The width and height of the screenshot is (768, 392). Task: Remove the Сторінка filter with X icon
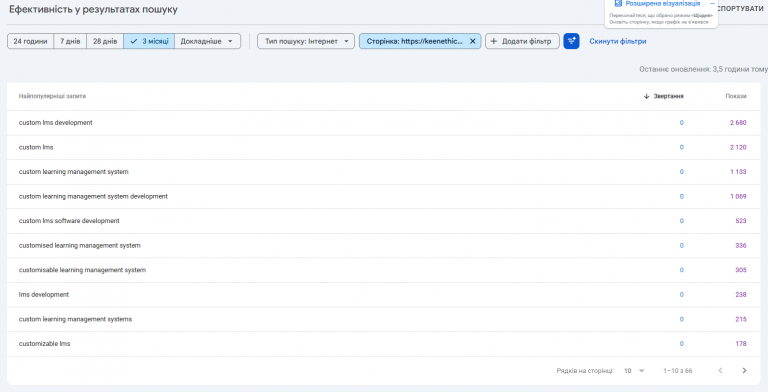(x=473, y=41)
